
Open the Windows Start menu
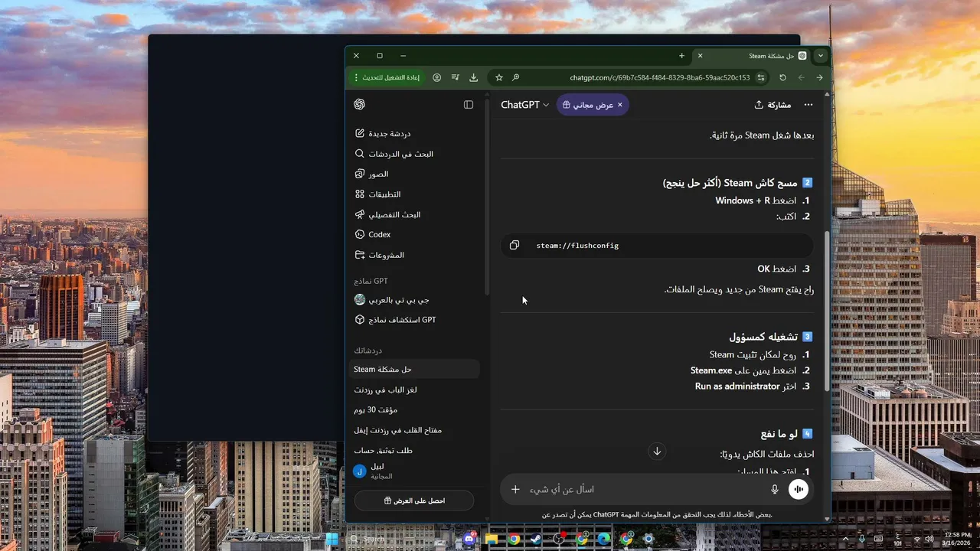click(332, 539)
